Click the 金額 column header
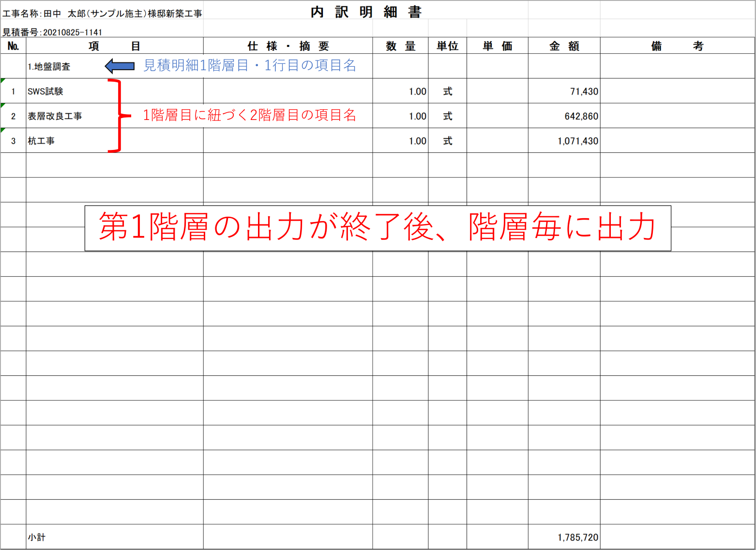Screen dimensions: 756x550 click(x=564, y=46)
